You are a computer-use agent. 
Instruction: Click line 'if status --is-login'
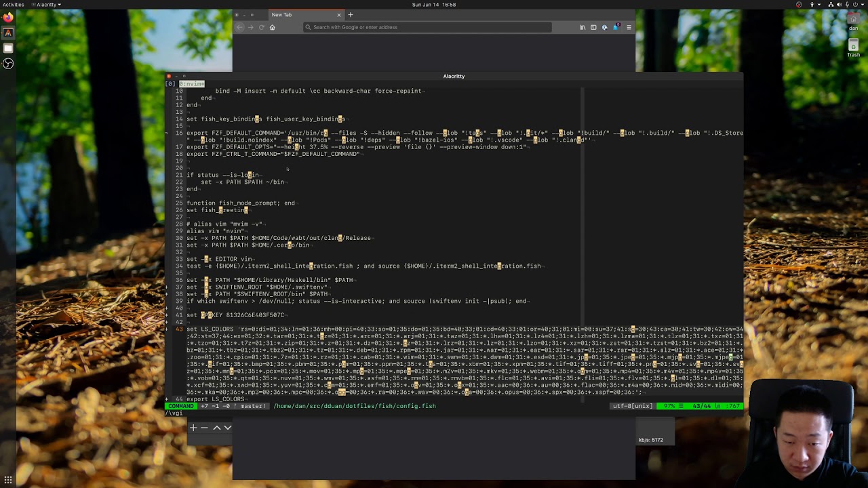coord(223,175)
